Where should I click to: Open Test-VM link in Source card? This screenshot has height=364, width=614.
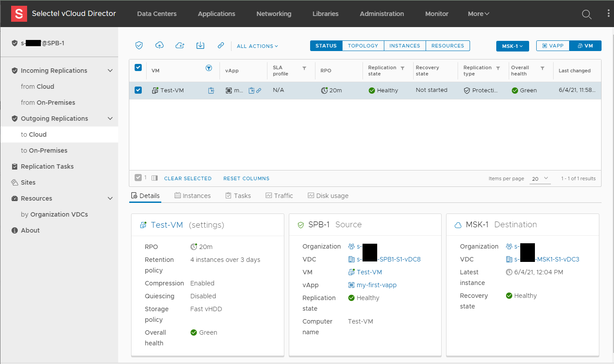coord(369,272)
